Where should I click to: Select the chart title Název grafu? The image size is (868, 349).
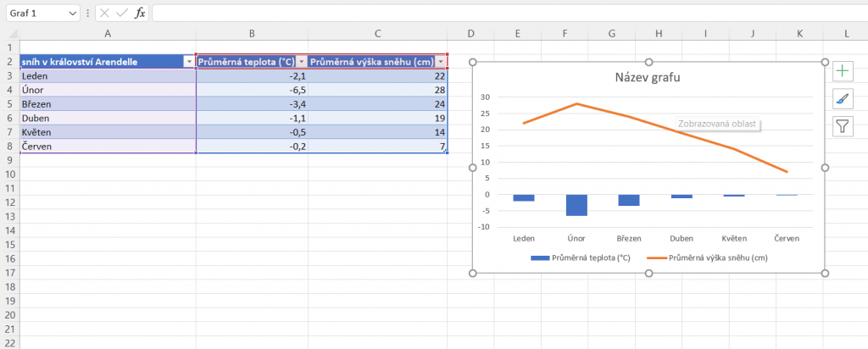[x=648, y=78]
